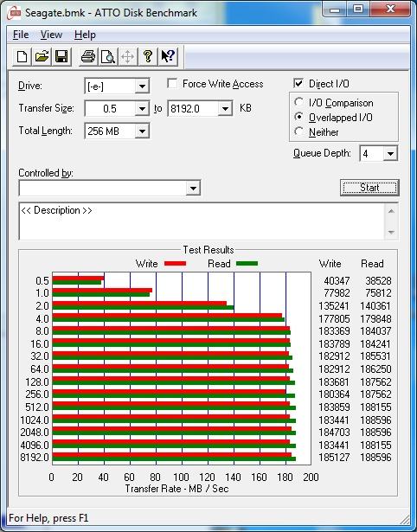Uncheck the Direct I/O checkbox
This screenshot has width=417, height=532.
[298, 83]
